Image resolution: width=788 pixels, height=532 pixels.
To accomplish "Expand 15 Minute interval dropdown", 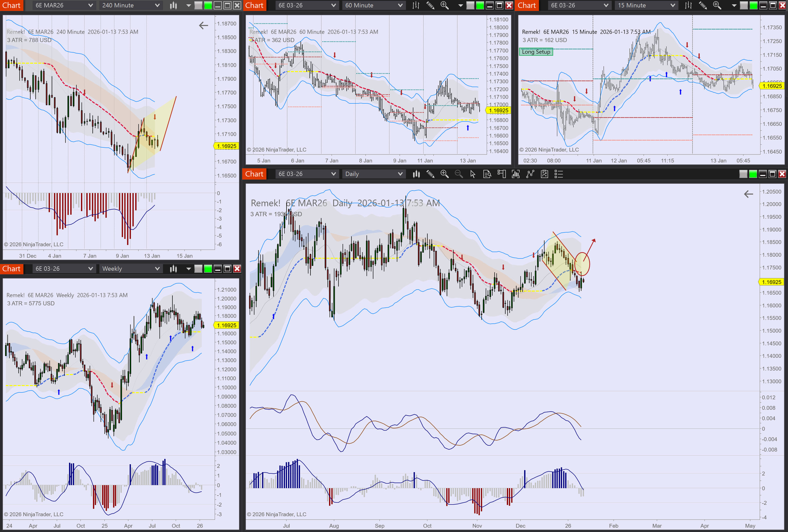I will click(673, 5).
